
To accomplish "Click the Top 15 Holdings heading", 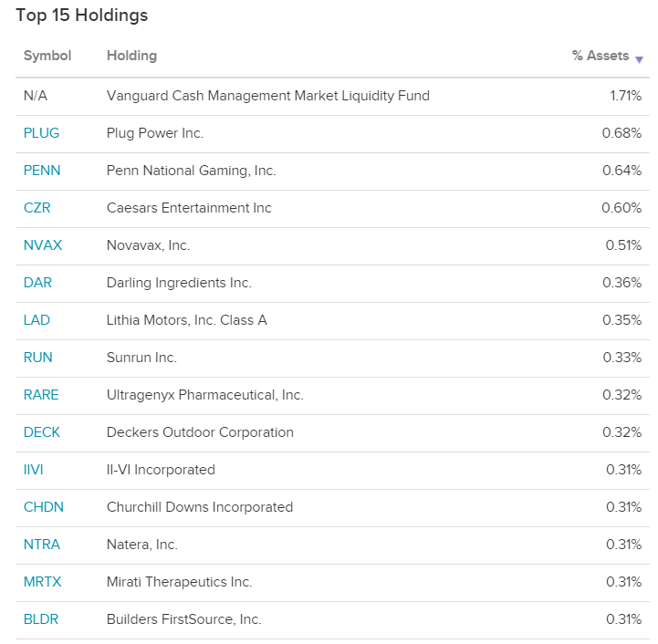I will tap(82, 16).
